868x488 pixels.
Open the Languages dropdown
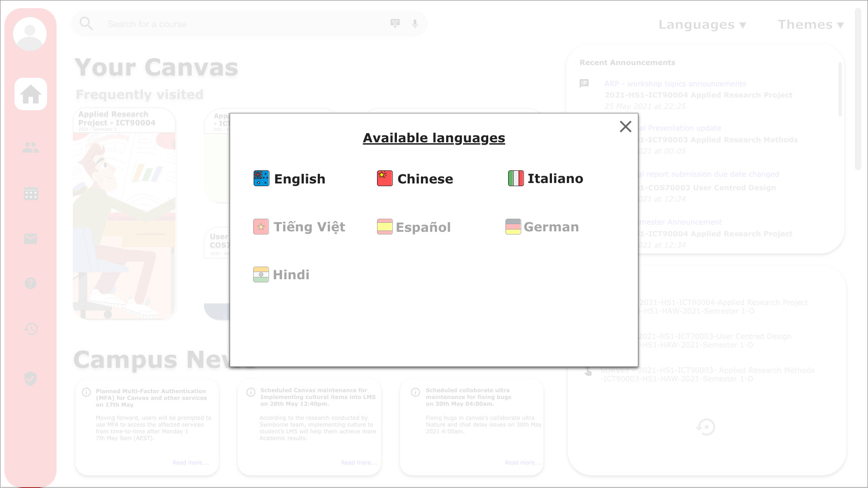click(702, 25)
